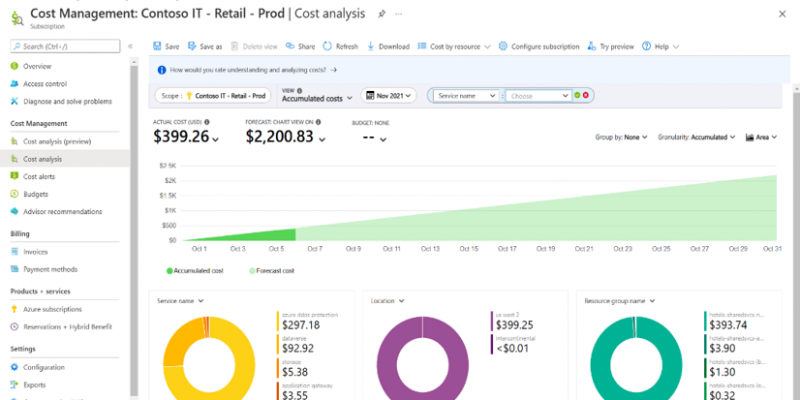Click the Share icon
The width and height of the screenshot is (800, 400).
pyautogui.click(x=290, y=46)
